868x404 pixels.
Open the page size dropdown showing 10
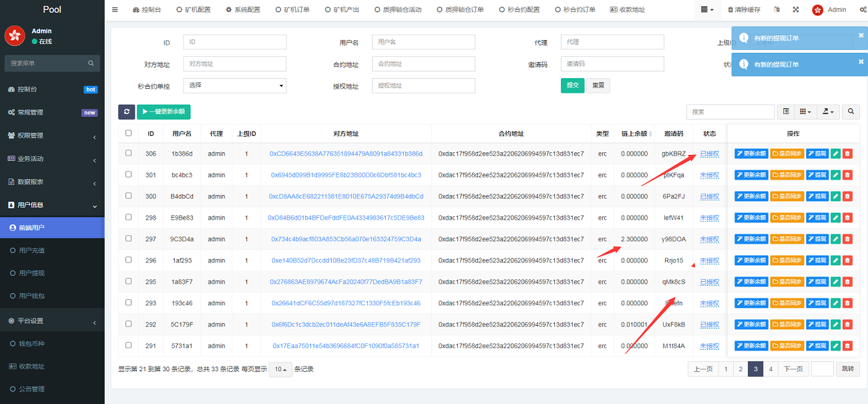(280, 369)
